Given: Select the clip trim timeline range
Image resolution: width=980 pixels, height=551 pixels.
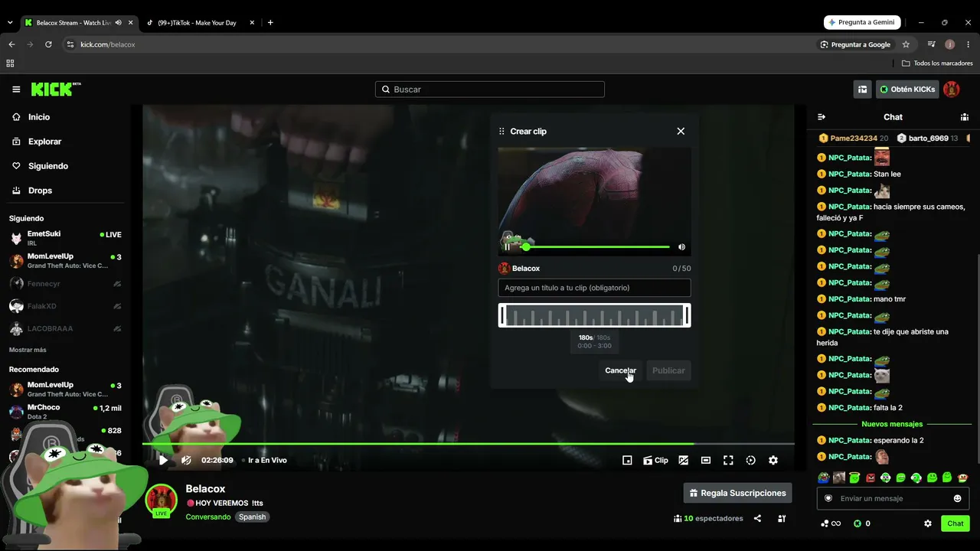Looking at the screenshot, I should pos(594,315).
